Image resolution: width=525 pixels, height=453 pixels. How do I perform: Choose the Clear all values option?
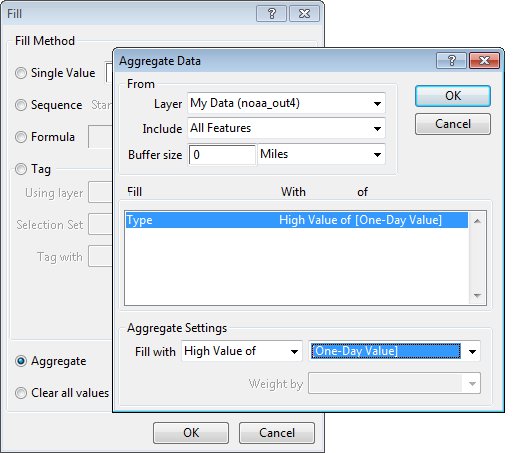[x=21, y=393]
